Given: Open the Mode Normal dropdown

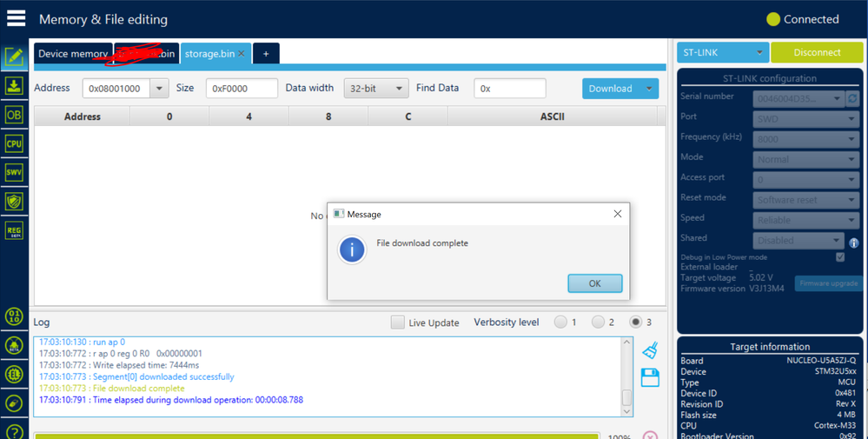Looking at the screenshot, I should (x=806, y=159).
